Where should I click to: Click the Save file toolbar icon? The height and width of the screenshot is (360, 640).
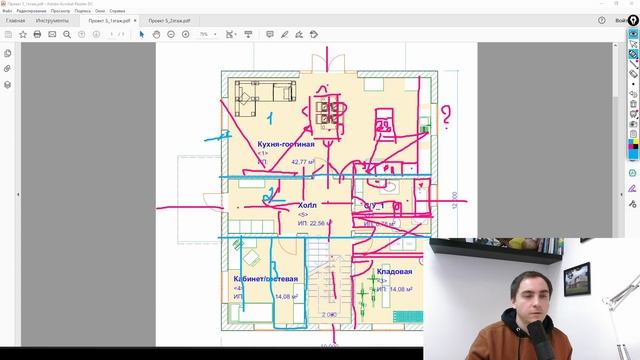pyautogui.click(x=8, y=35)
